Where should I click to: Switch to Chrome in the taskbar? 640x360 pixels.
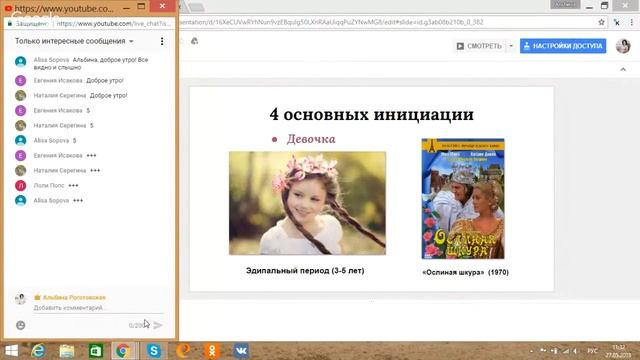tap(122, 351)
